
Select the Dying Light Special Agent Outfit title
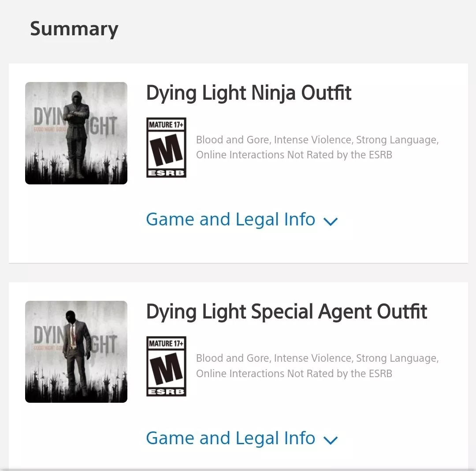tap(286, 312)
